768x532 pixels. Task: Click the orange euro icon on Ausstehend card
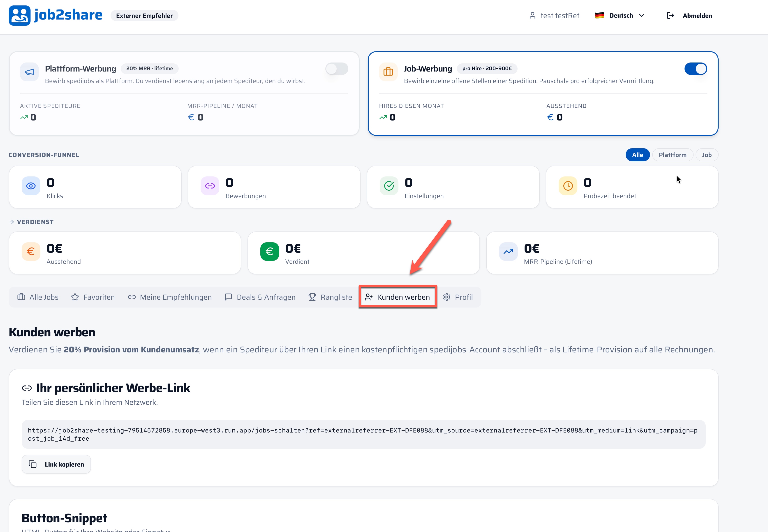[31, 251]
